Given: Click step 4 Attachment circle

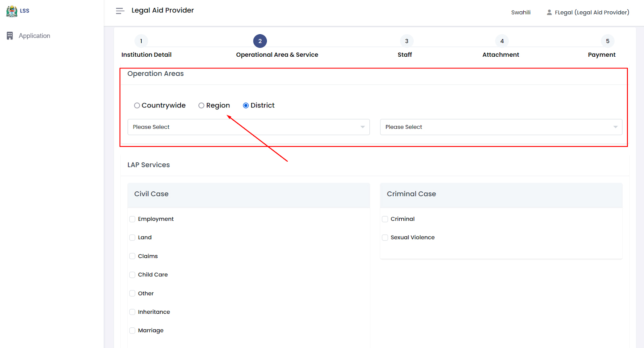Looking at the screenshot, I should point(502,41).
